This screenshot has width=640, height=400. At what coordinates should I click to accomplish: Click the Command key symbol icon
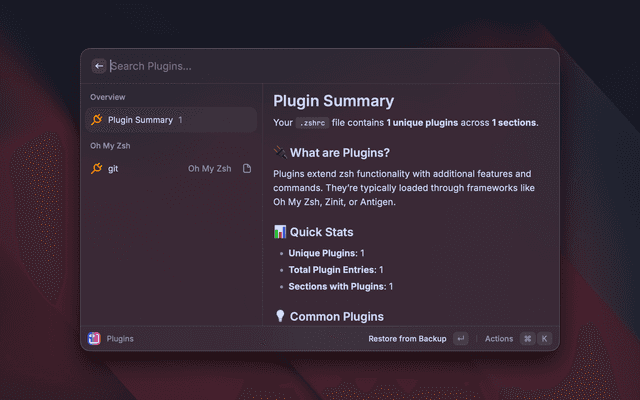(x=527, y=339)
